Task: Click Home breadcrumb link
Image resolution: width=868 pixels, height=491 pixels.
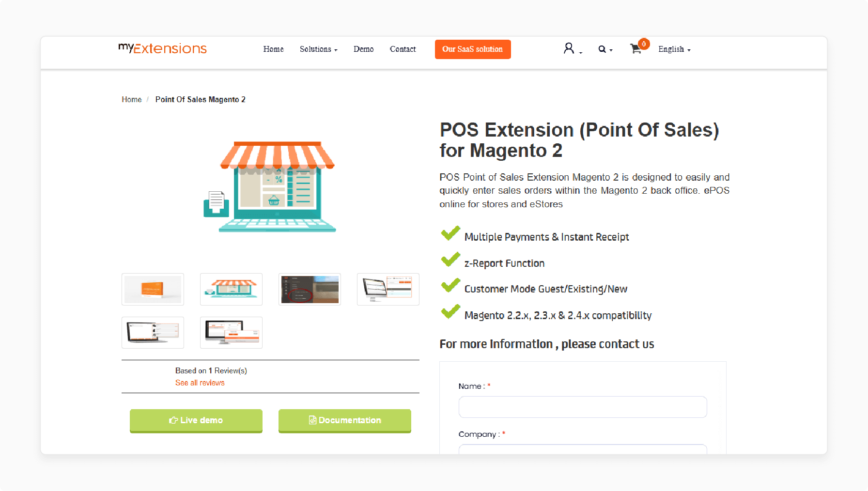Action: pyautogui.click(x=131, y=99)
